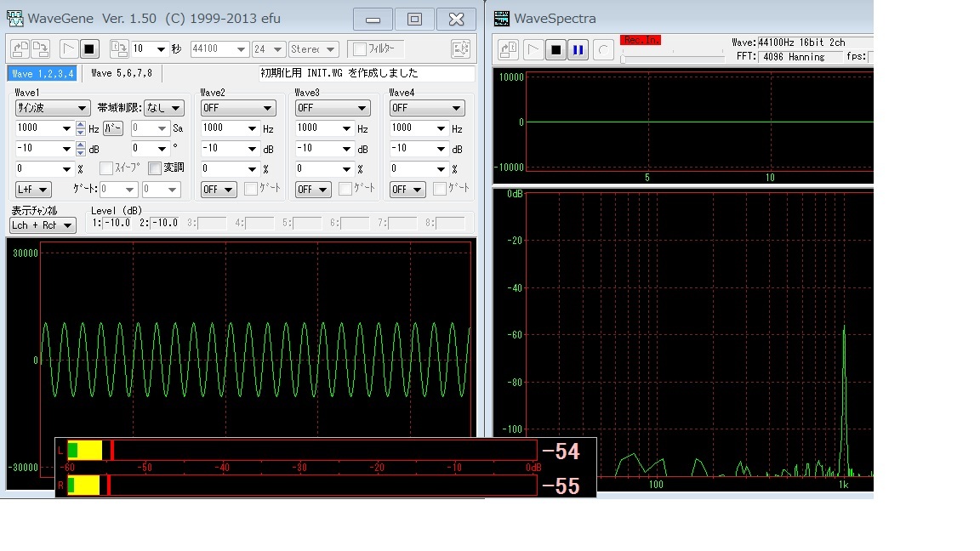Open Wave1 frequency 1000 Hz dropdown
Screen dimensions: 980x551
43,128
